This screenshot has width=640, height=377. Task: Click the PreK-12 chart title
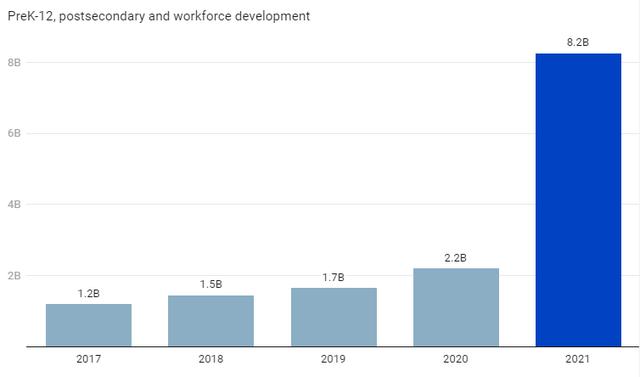159,16
